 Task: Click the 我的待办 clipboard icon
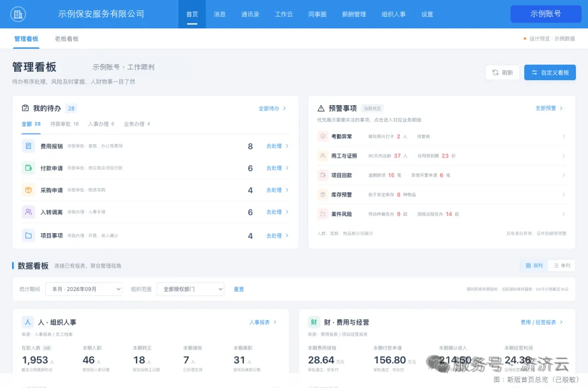(x=25, y=108)
